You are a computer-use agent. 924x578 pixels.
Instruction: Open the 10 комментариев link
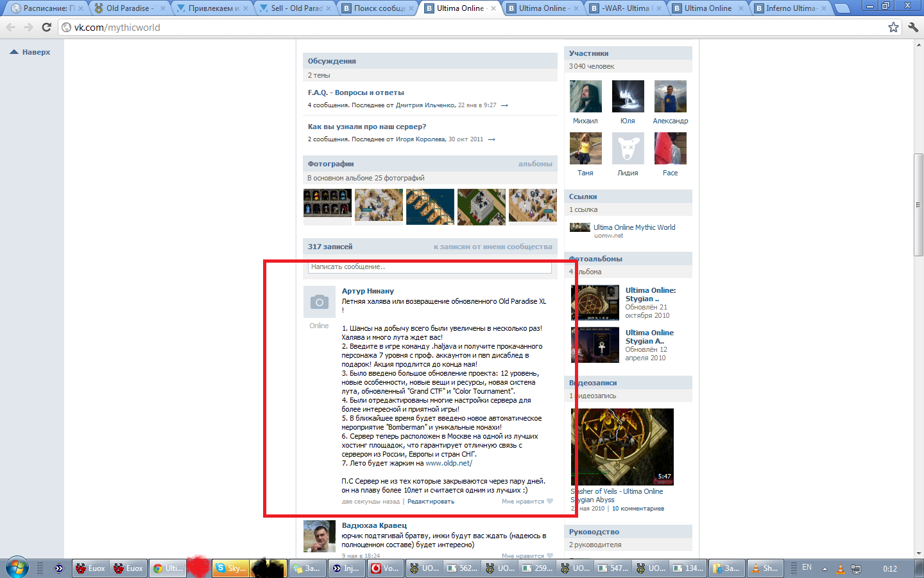pos(638,509)
